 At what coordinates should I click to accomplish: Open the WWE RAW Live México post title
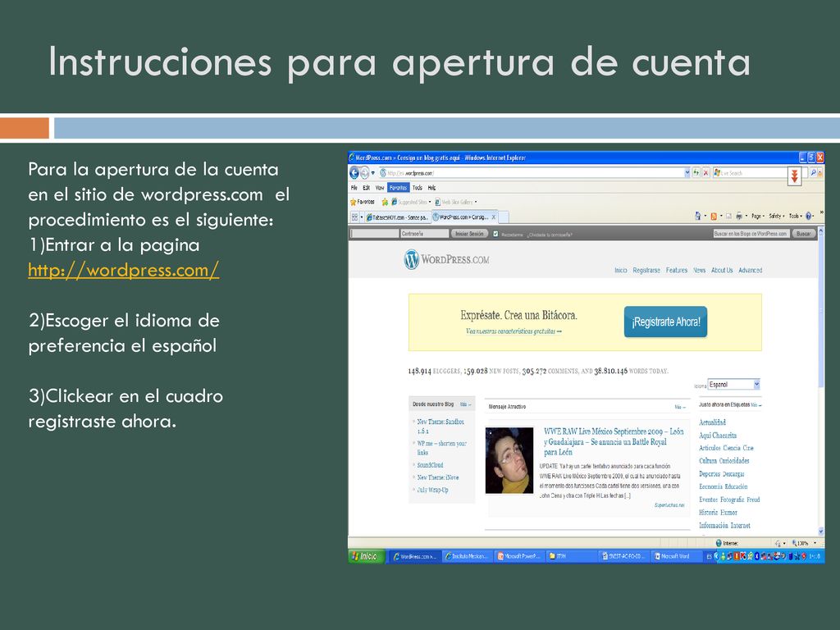pyautogui.click(x=614, y=442)
